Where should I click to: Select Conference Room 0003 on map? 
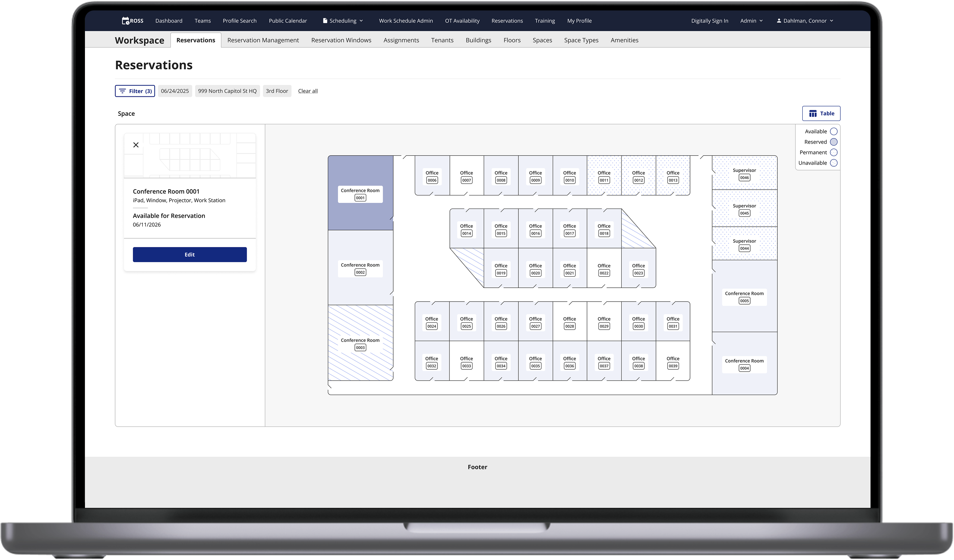coord(360,344)
